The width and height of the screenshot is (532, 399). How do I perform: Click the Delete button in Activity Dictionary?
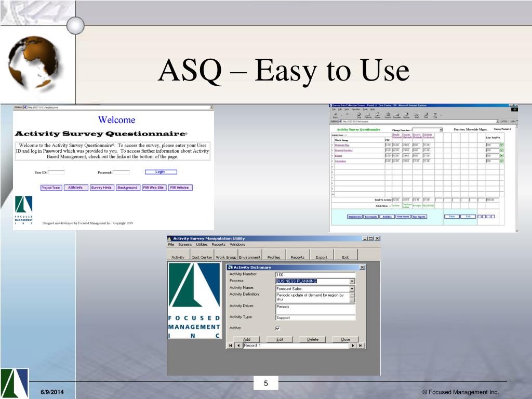coord(313,339)
